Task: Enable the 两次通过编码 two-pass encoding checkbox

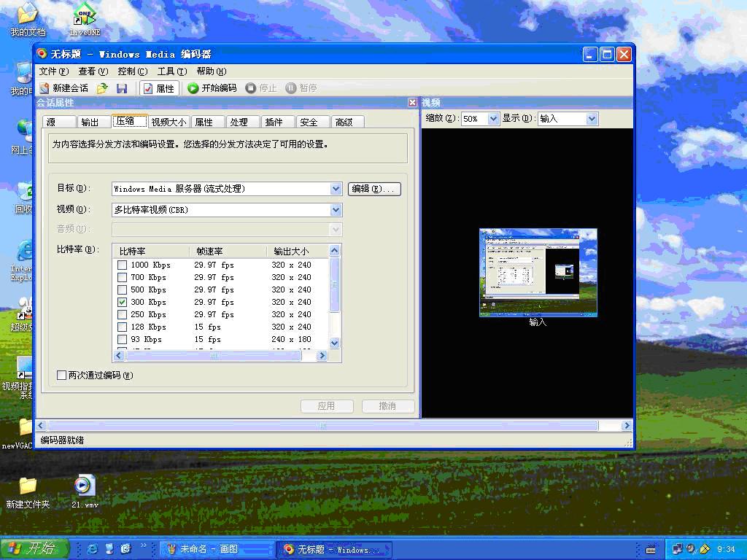Action: [61, 376]
